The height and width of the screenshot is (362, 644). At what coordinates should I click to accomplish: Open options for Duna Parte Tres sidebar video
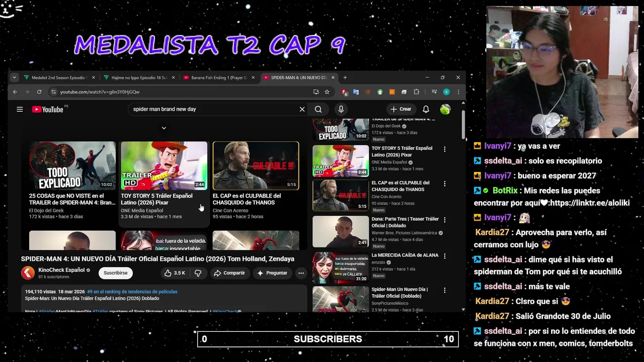pyautogui.click(x=444, y=220)
